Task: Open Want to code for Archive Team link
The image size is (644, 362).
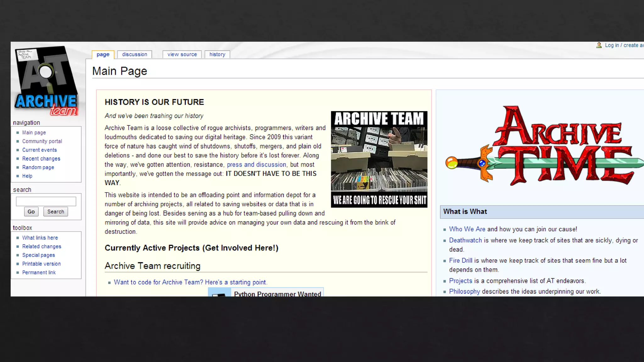Action: pyautogui.click(x=190, y=282)
